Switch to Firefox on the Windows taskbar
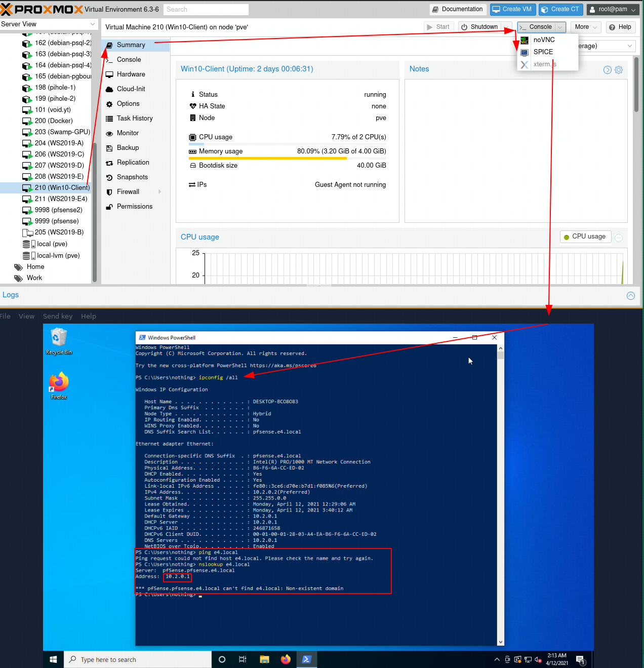The image size is (644, 668). 286,659
